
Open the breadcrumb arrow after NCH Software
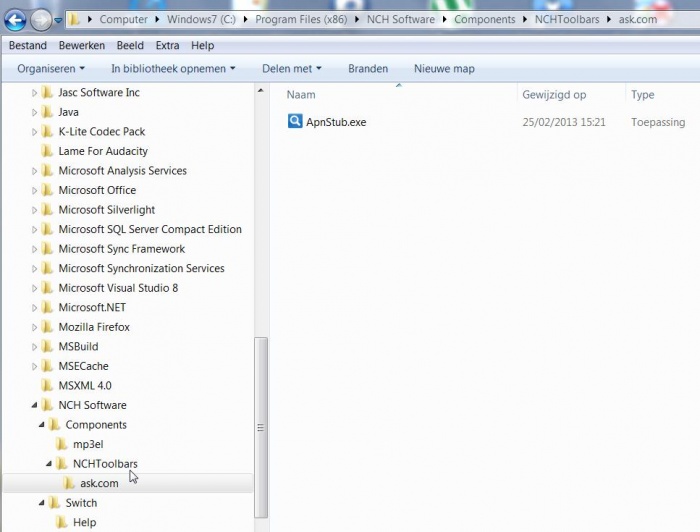coord(445,20)
